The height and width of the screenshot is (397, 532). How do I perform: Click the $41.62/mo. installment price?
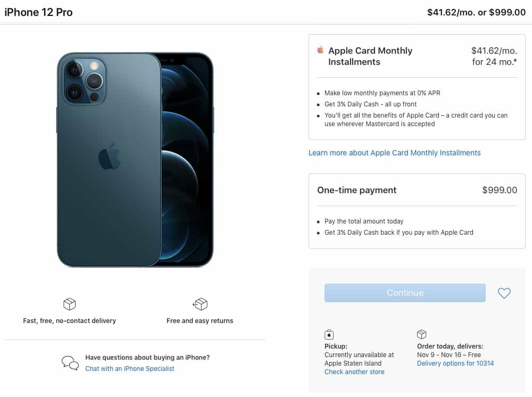point(494,51)
